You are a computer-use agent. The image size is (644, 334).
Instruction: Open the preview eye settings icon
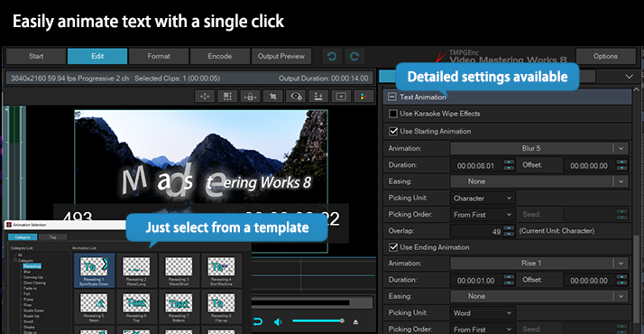tap(296, 97)
